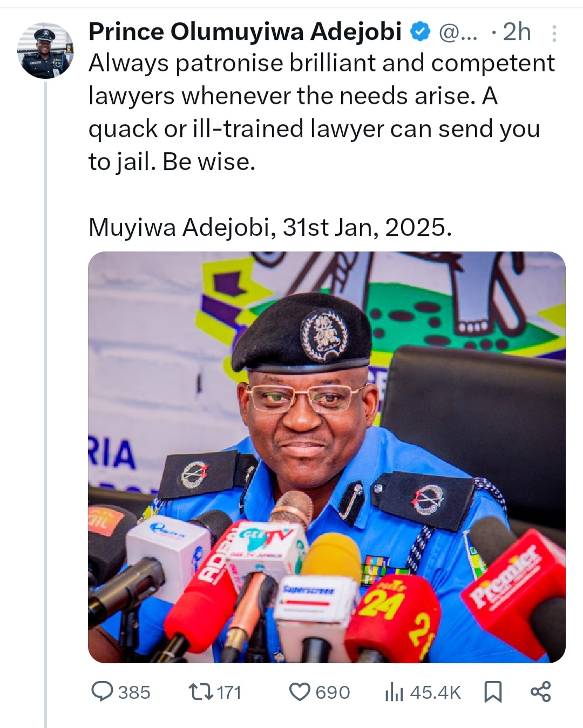Open view analytics bar chart icon

(x=394, y=692)
